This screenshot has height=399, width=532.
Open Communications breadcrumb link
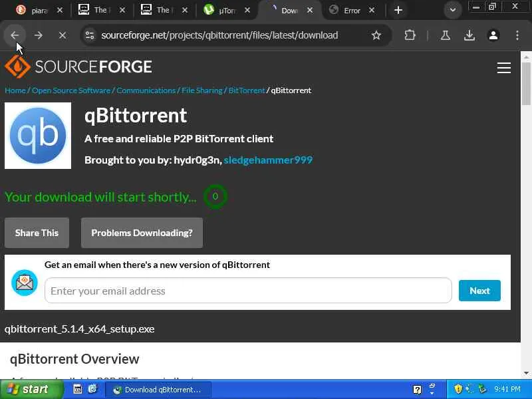point(146,90)
